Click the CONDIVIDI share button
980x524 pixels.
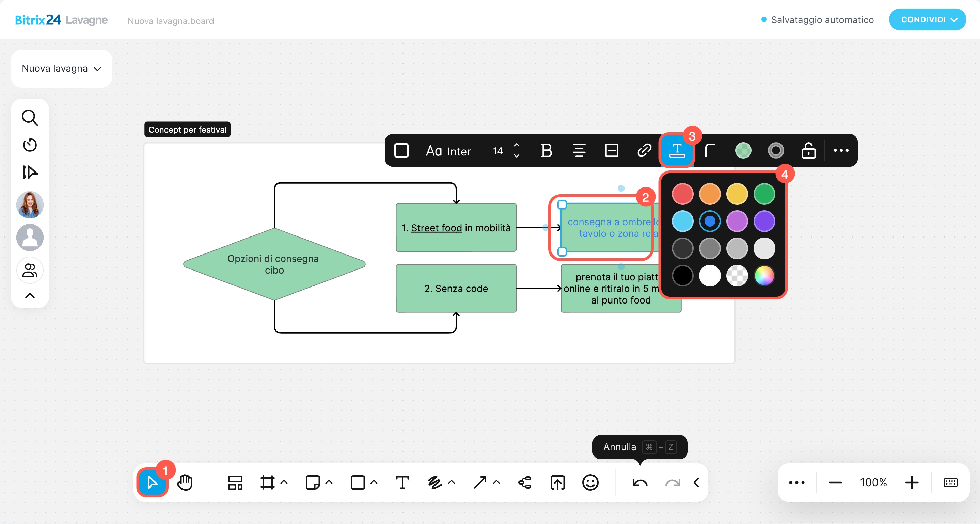click(x=927, y=20)
